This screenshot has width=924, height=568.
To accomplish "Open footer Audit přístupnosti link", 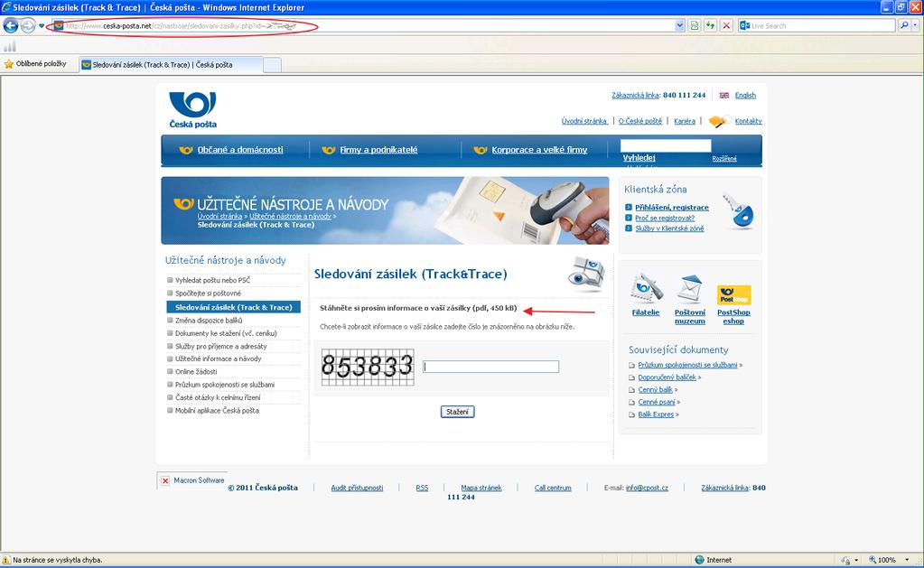I will [357, 488].
